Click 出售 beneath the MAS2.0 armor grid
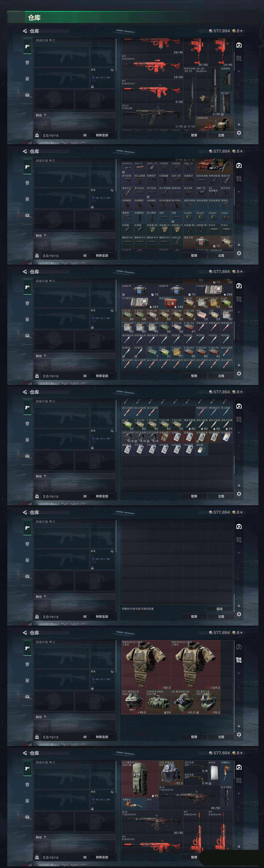This screenshot has height=868, width=264. [221, 737]
